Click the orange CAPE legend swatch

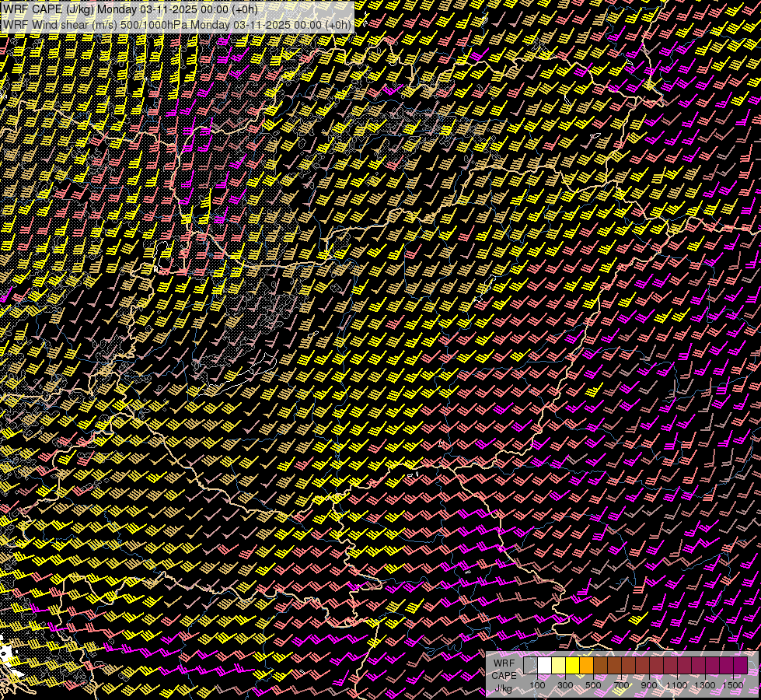pyautogui.click(x=586, y=665)
